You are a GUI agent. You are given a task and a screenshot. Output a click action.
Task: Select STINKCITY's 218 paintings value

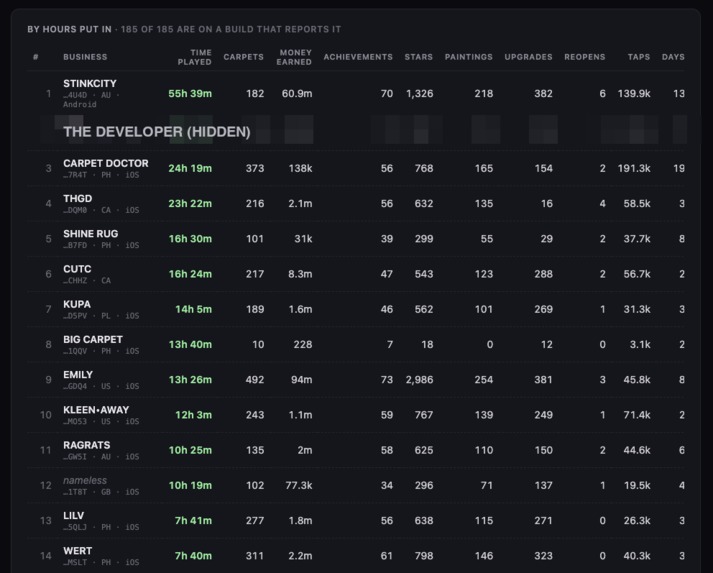(484, 94)
